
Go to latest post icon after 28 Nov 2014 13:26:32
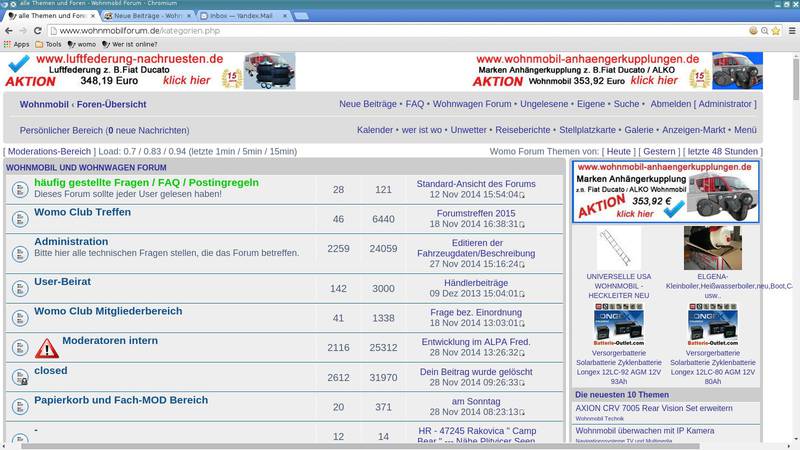coord(521,353)
